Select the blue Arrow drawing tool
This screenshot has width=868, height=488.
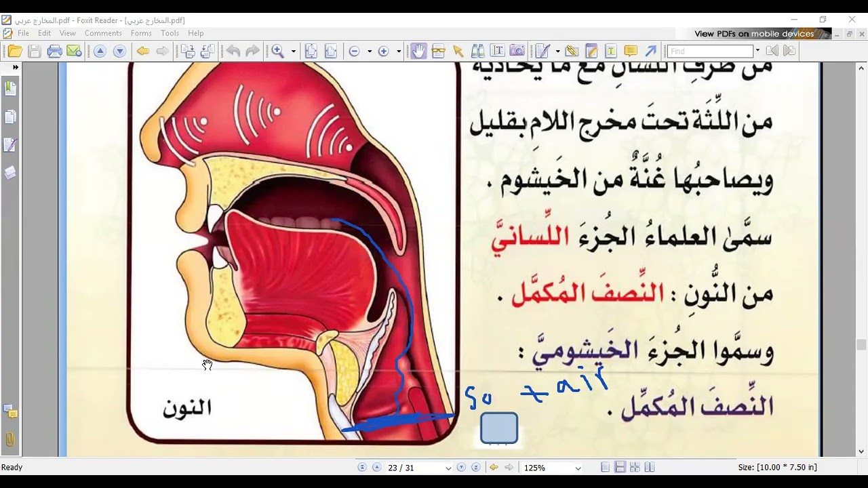pyautogui.click(x=650, y=51)
